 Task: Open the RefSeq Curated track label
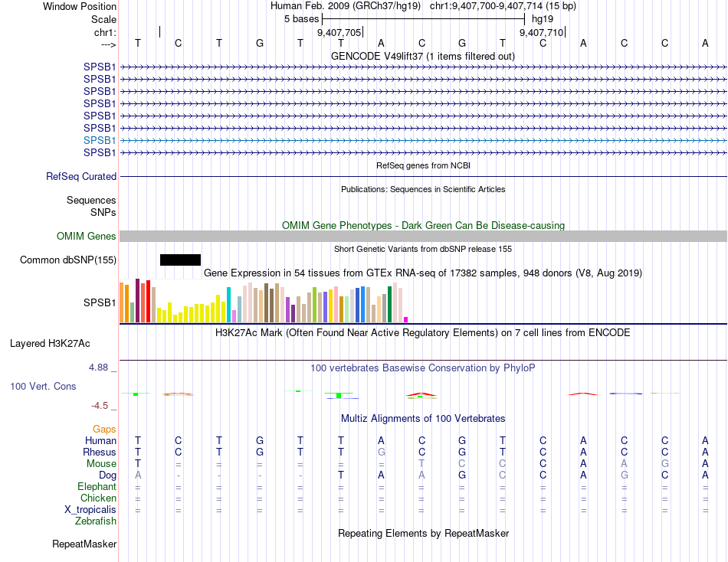click(x=81, y=176)
